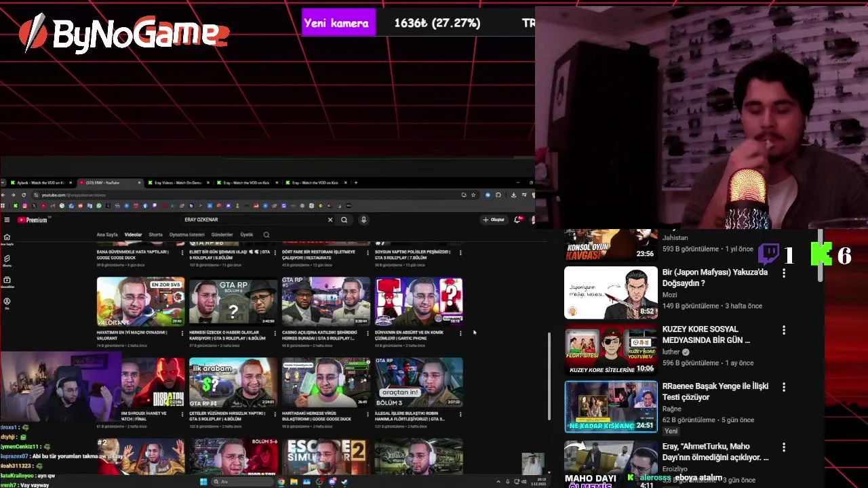Open YouTube notifications bell
Image resolution: width=868 pixels, height=488 pixels.
click(x=518, y=220)
